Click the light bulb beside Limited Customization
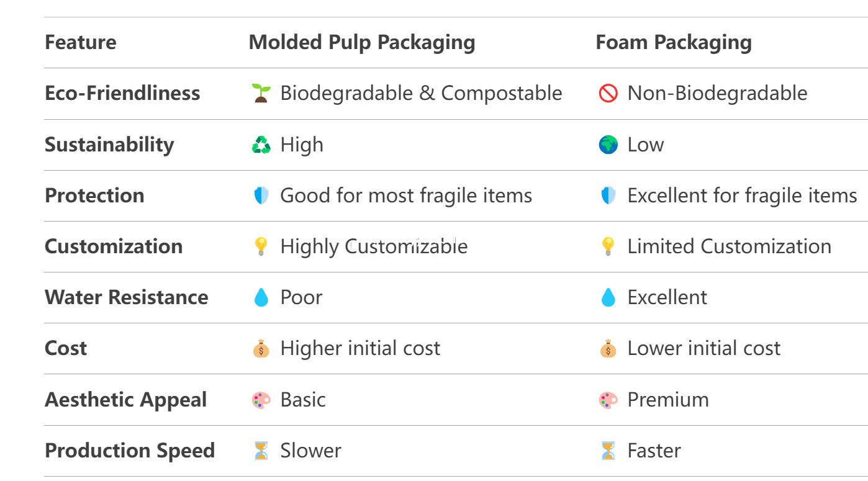This screenshot has width=868, height=481. click(x=608, y=246)
